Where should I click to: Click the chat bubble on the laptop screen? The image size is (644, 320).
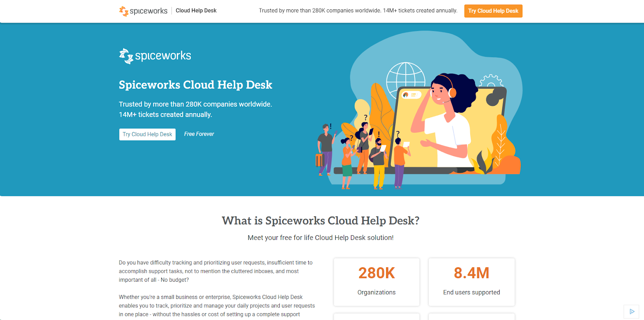click(x=411, y=95)
